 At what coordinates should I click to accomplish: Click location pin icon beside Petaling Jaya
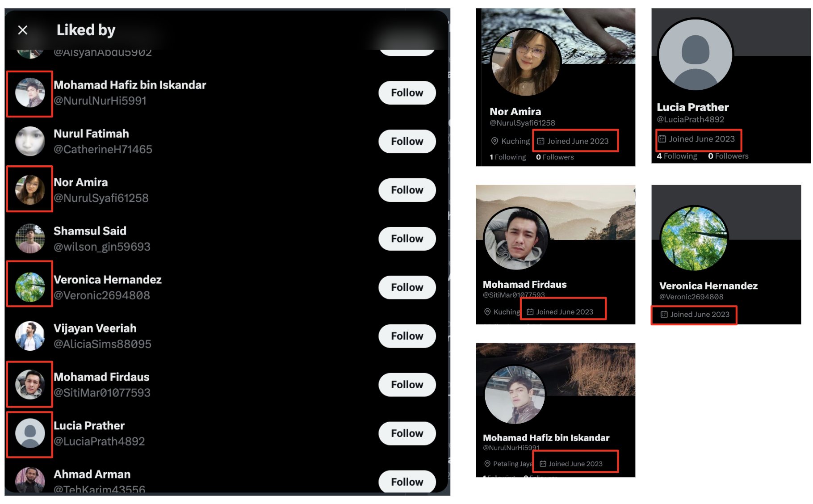[487, 464]
